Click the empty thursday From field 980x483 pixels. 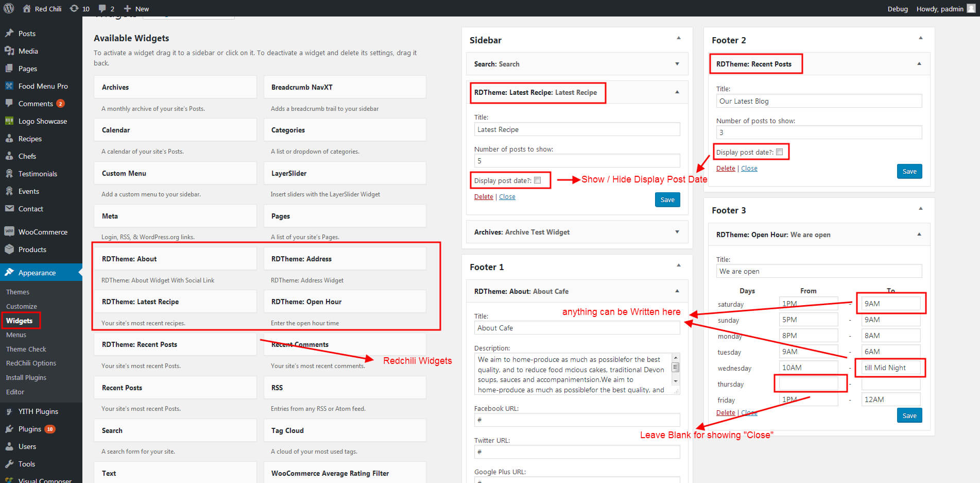tap(809, 384)
